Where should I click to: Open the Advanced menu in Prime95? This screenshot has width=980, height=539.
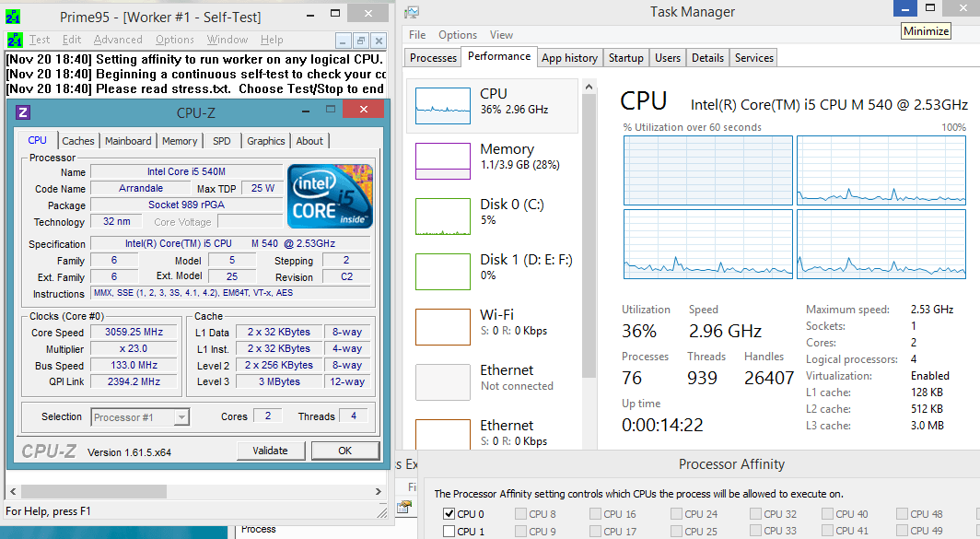coord(118,40)
